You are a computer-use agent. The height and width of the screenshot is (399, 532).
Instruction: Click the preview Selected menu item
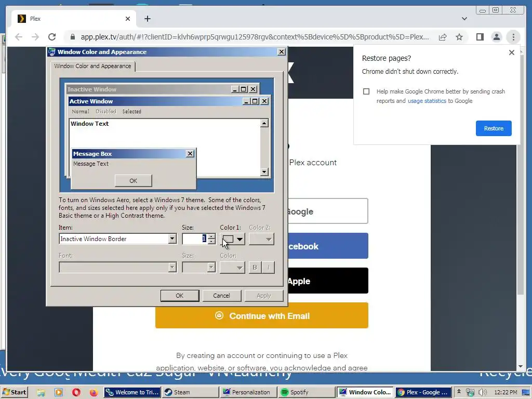click(131, 111)
